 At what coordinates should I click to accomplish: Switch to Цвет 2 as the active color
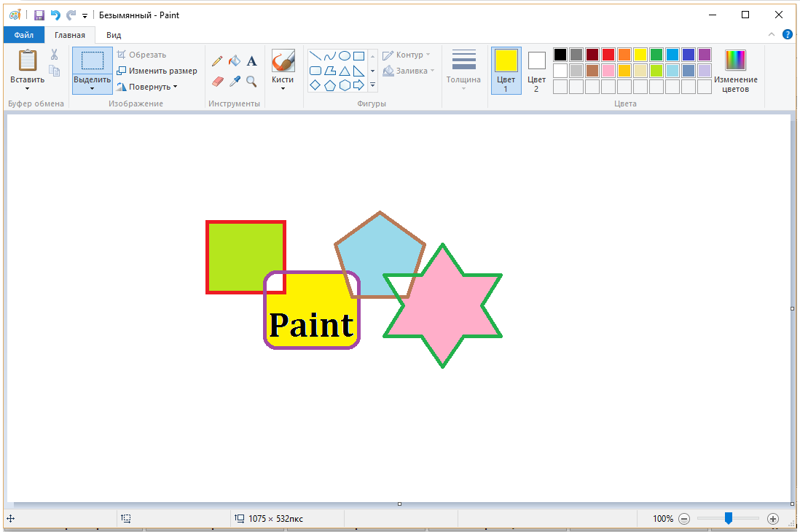(x=536, y=71)
